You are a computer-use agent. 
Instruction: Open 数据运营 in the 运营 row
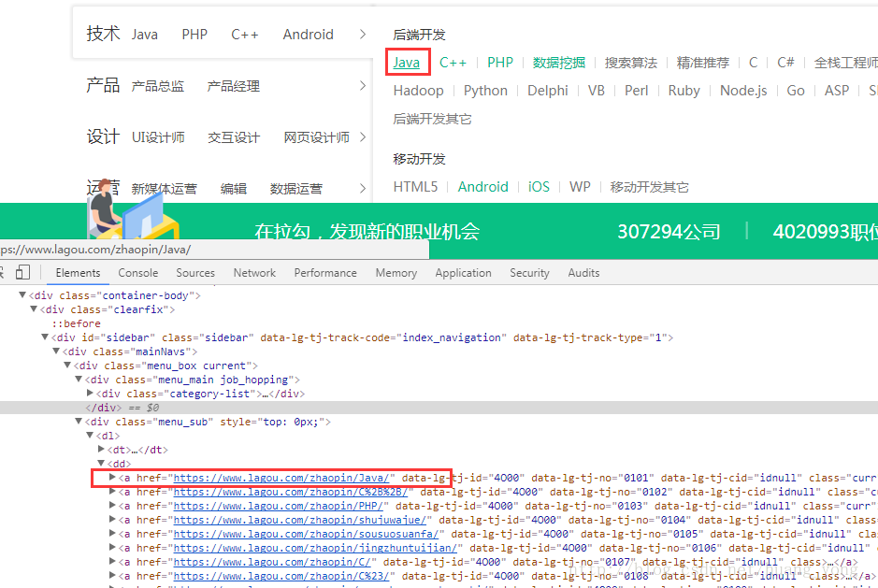[296, 189]
